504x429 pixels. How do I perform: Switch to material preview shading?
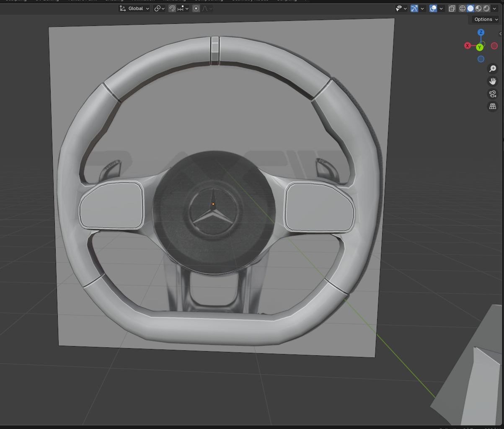click(478, 8)
